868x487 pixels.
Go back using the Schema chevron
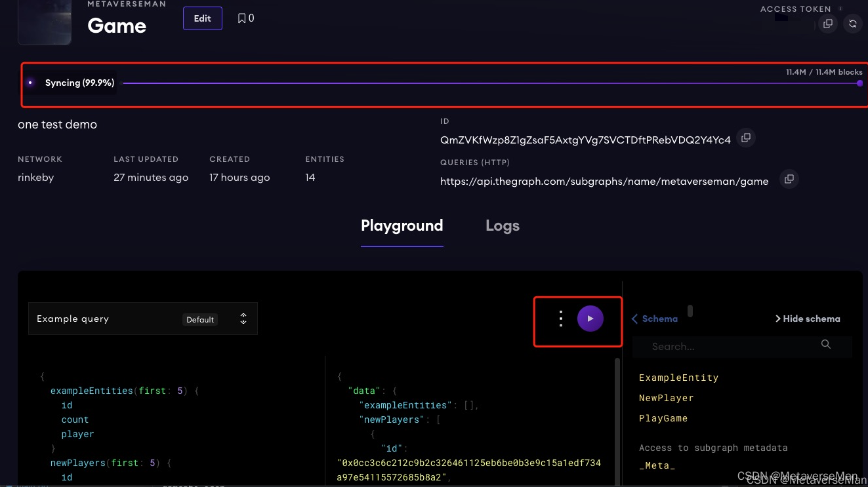coord(634,319)
